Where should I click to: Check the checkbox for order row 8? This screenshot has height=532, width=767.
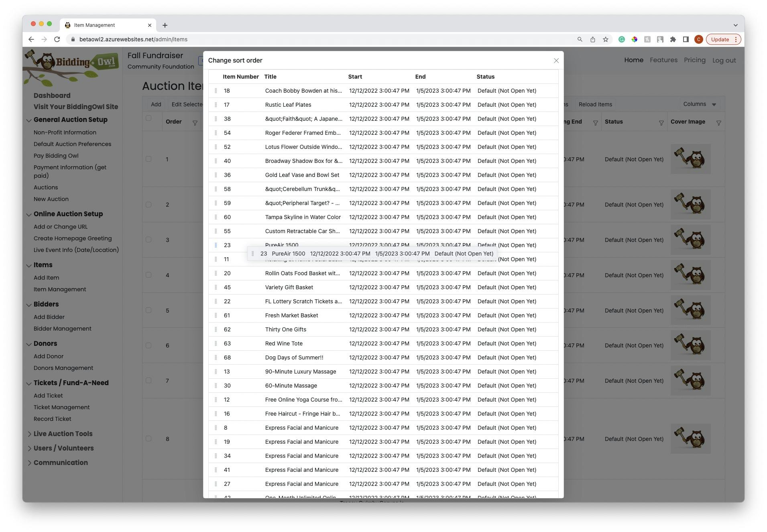(x=149, y=439)
